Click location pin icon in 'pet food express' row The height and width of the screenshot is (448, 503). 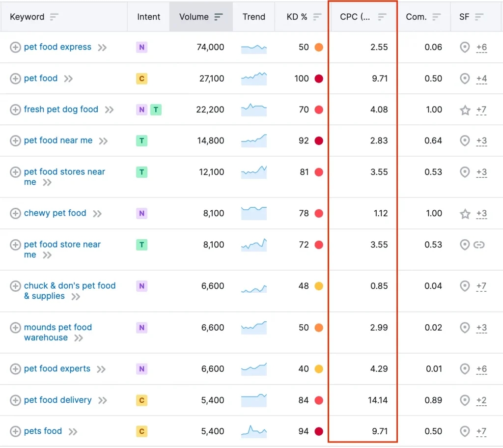pos(465,48)
